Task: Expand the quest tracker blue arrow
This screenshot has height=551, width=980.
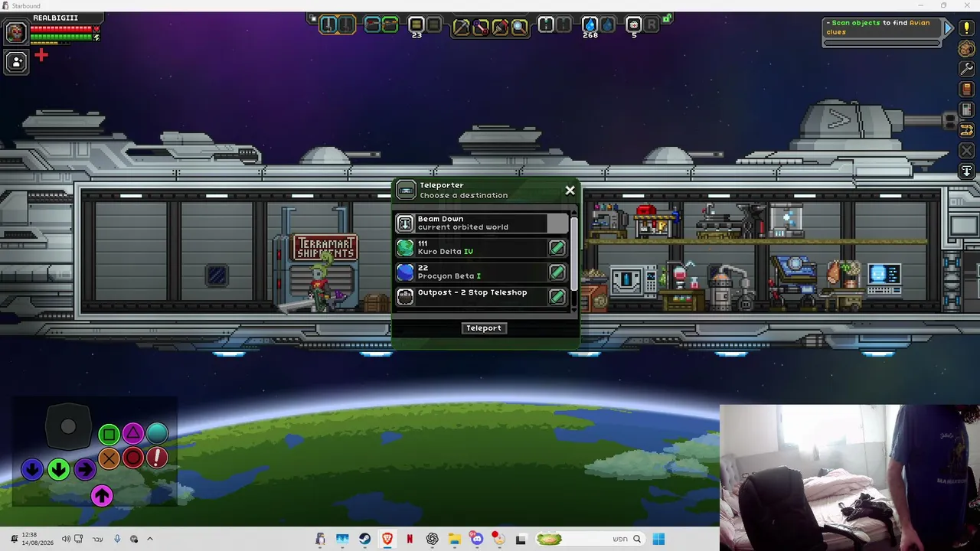Action: pos(949,28)
